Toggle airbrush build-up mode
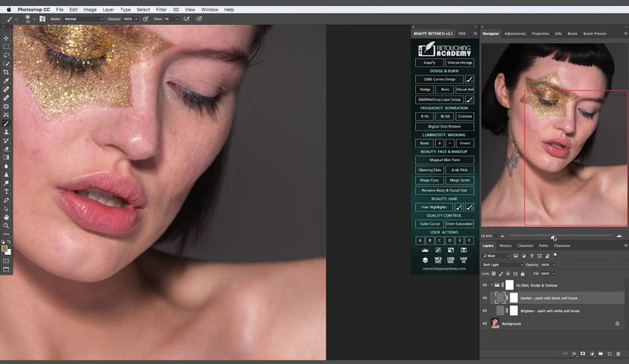This screenshot has height=364, width=629. (x=187, y=19)
